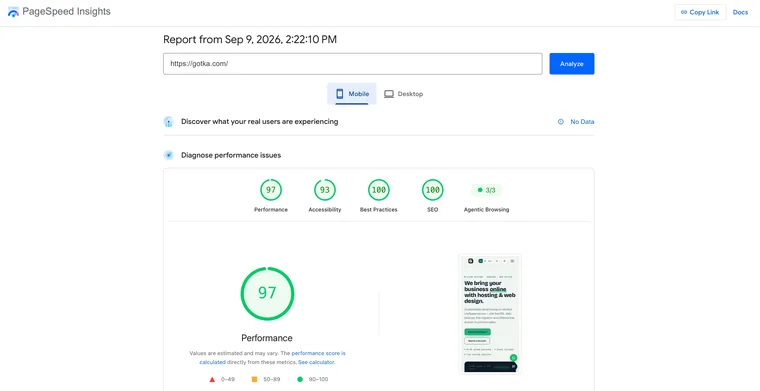Click the Agentic Browsing label
The height and width of the screenshot is (391, 760).
(486, 210)
